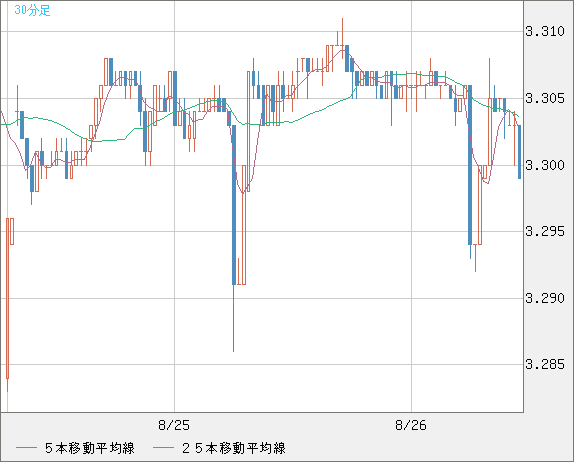Click the 5本移動平均線 legend text

[90, 448]
